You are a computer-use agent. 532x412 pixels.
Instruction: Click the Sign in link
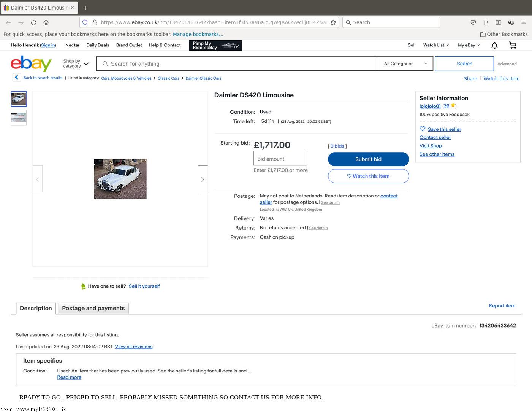pos(48,45)
